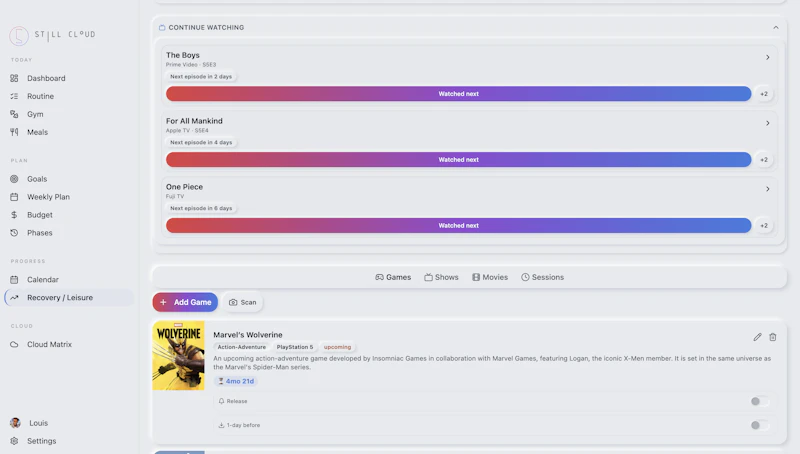Click the Louis profile avatar
The height and width of the screenshot is (454, 800).
tap(15, 423)
